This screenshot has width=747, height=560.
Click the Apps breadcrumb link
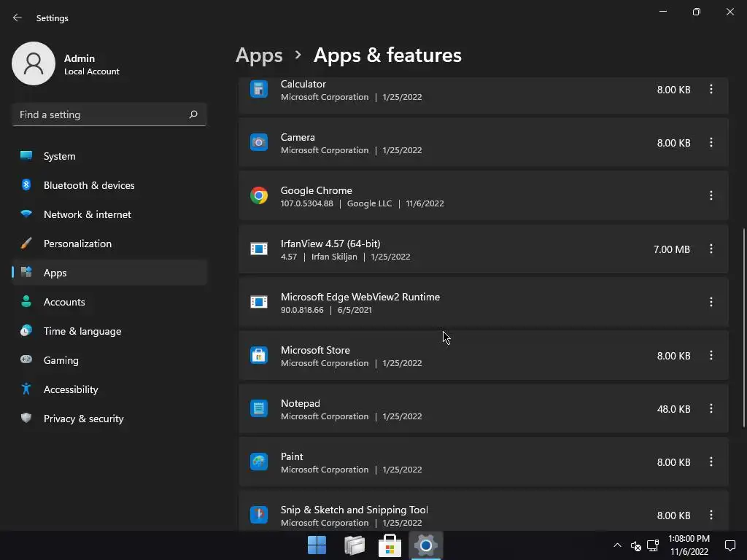[x=259, y=55]
